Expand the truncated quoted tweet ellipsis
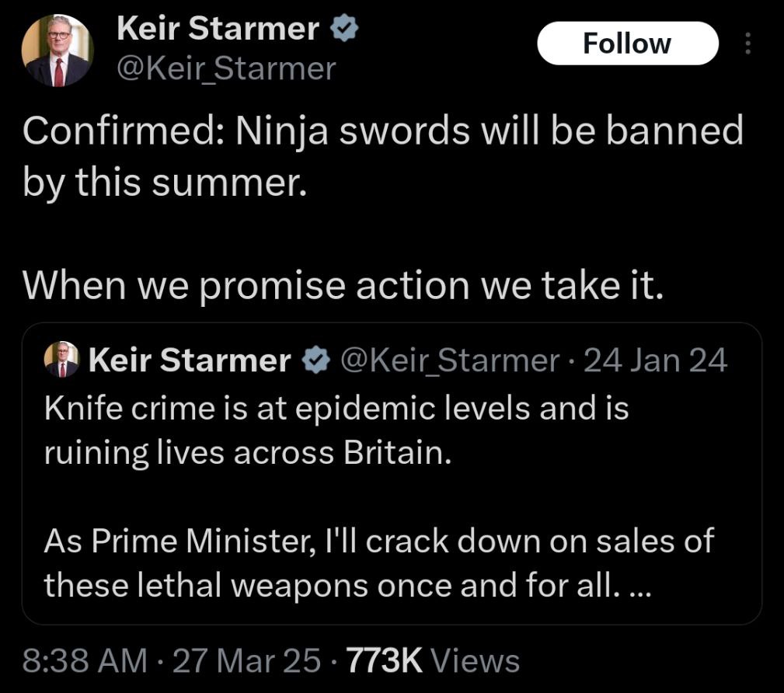Viewport: 784px width, 693px height. click(639, 590)
